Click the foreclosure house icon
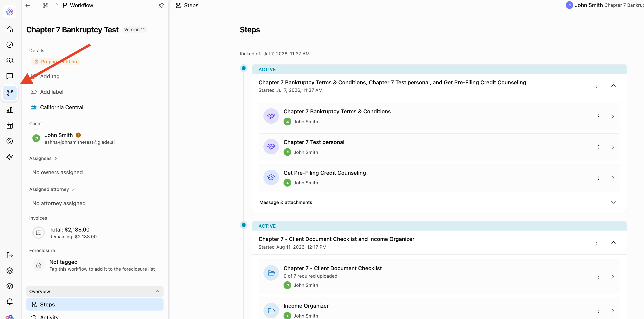The image size is (644, 319). pyautogui.click(x=38, y=265)
